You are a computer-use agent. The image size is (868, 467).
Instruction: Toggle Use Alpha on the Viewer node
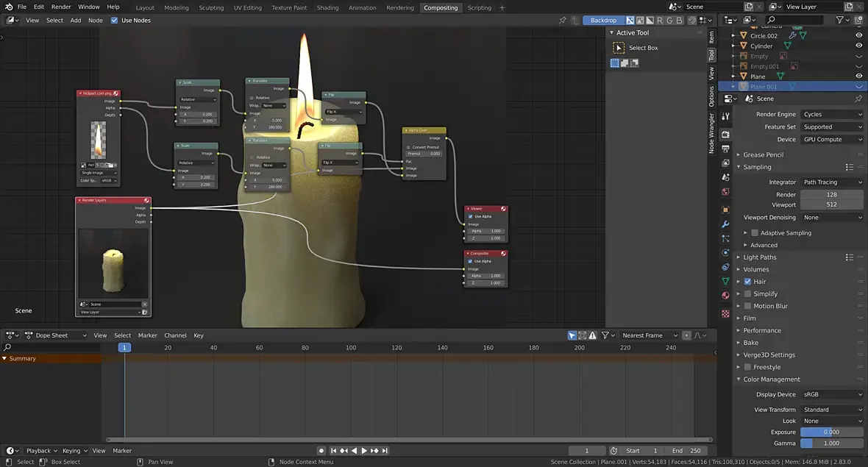point(471,216)
